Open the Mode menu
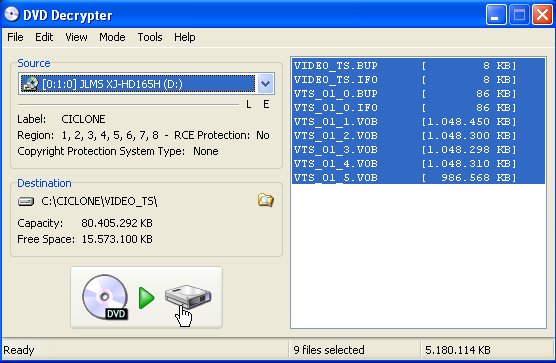 tap(112, 37)
